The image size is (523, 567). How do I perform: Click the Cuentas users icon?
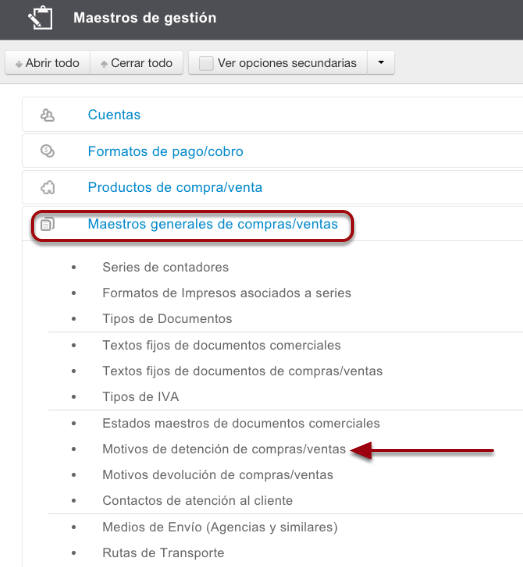click(47, 115)
